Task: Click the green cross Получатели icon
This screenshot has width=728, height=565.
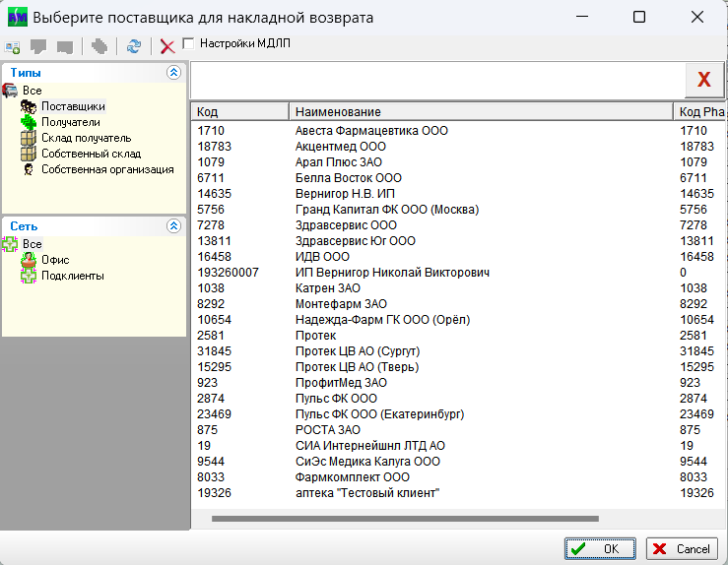Action: [29, 122]
